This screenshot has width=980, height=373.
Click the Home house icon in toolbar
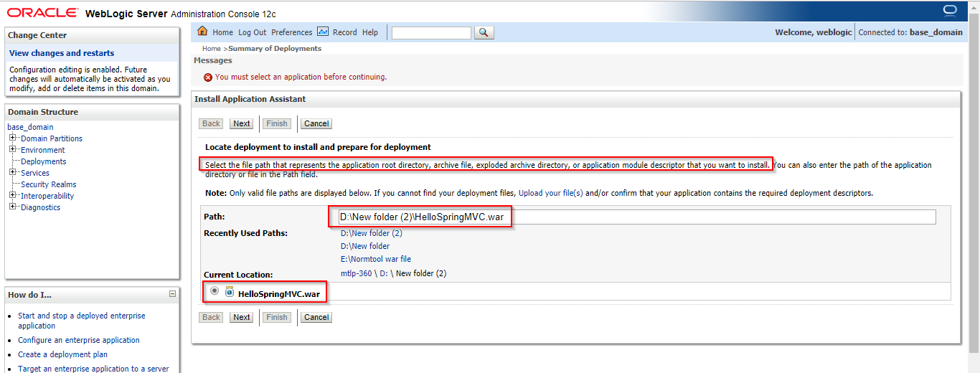(x=202, y=32)
